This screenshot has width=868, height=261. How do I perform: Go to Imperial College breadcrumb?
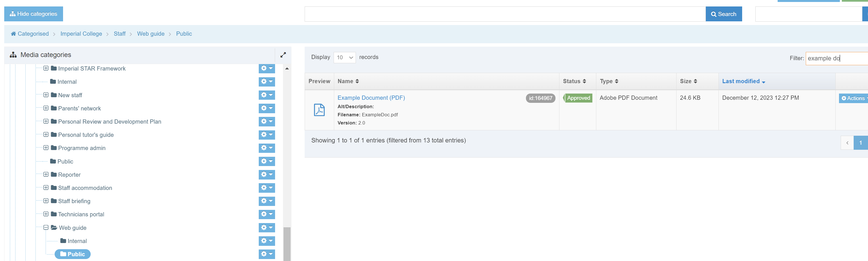pos(81,34)
